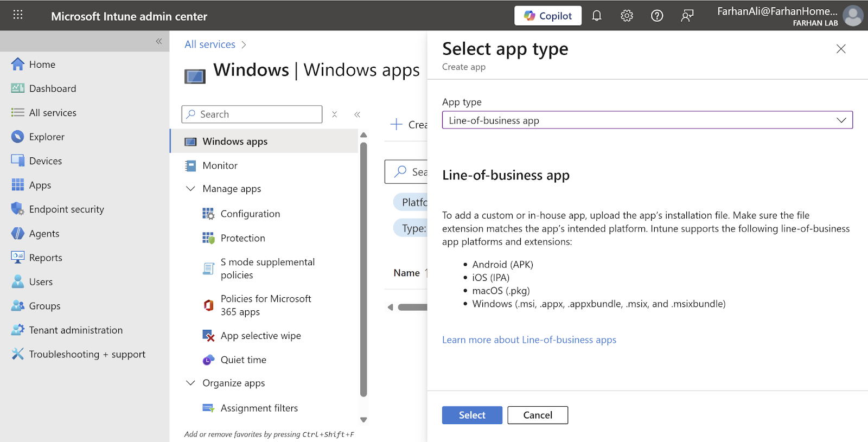
Task: Open the Copilot assistant
Action: pyautogui.click(x=547, y=16)
